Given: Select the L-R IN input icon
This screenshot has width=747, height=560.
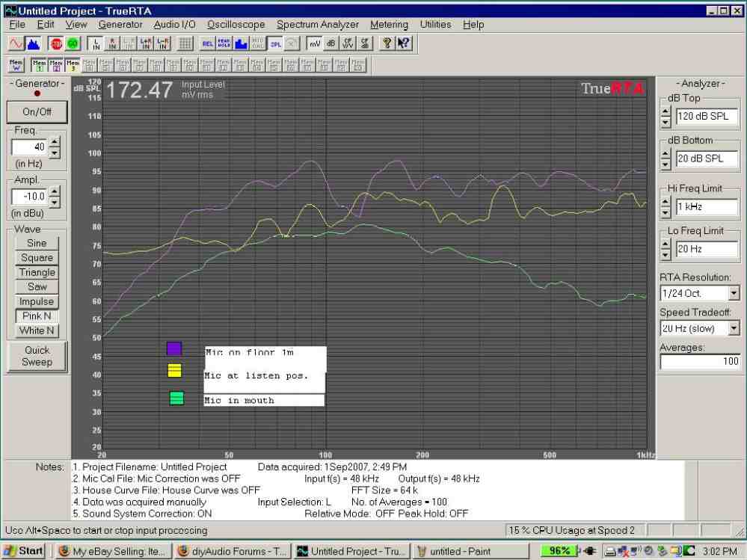Looking at the screenshot, I should tap(162, 44).
